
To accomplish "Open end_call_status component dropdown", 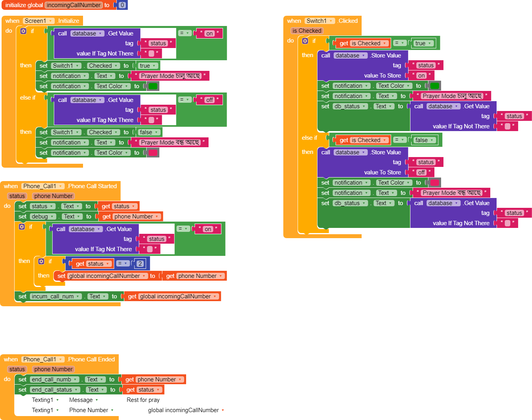I will coord(55,390).
